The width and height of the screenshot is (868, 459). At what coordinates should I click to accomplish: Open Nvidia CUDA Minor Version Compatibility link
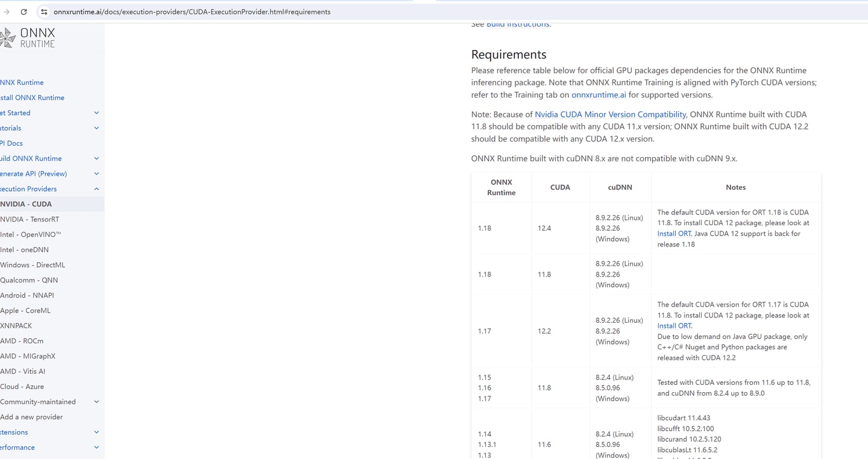coord(610,114)
